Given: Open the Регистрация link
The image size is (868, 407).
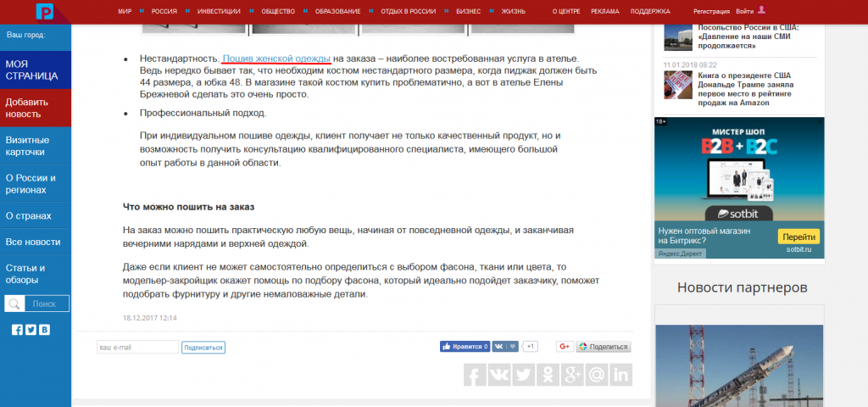Looking at the screenshot, I should pyautogui.click(x=711, y=11).
